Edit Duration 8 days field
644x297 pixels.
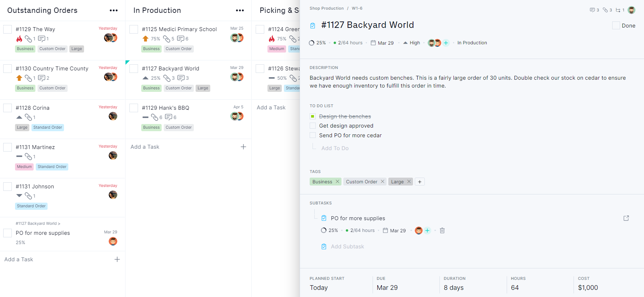click(453, 288)
